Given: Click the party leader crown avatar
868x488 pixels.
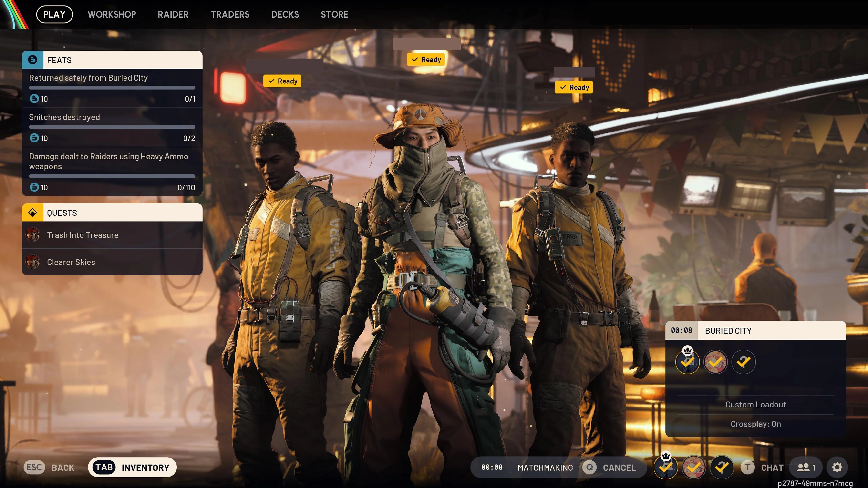Looking at the screenshot, I should (687, 362).
